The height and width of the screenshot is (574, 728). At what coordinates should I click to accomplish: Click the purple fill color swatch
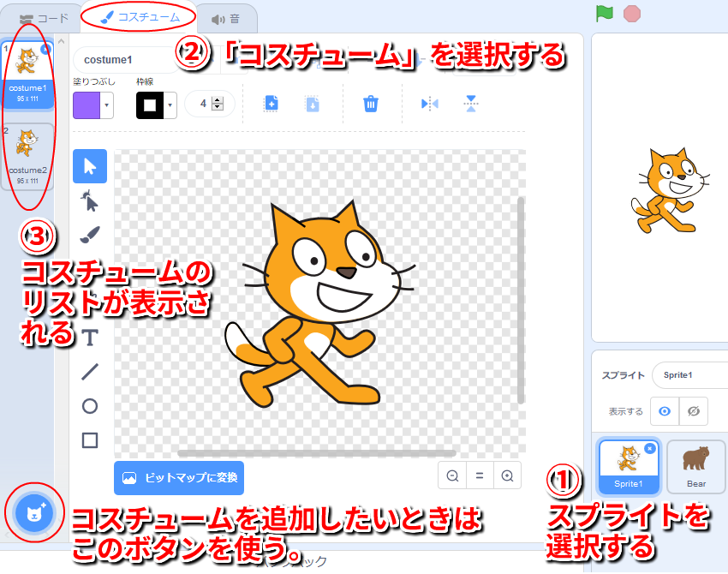[x=87, y=105]
